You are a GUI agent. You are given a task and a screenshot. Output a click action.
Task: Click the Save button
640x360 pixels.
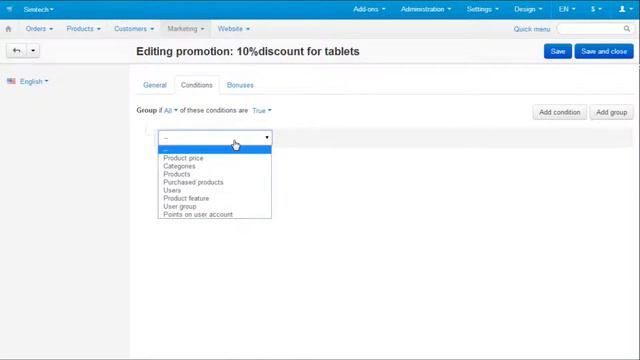pyautogui.click(x=558, y=51)
